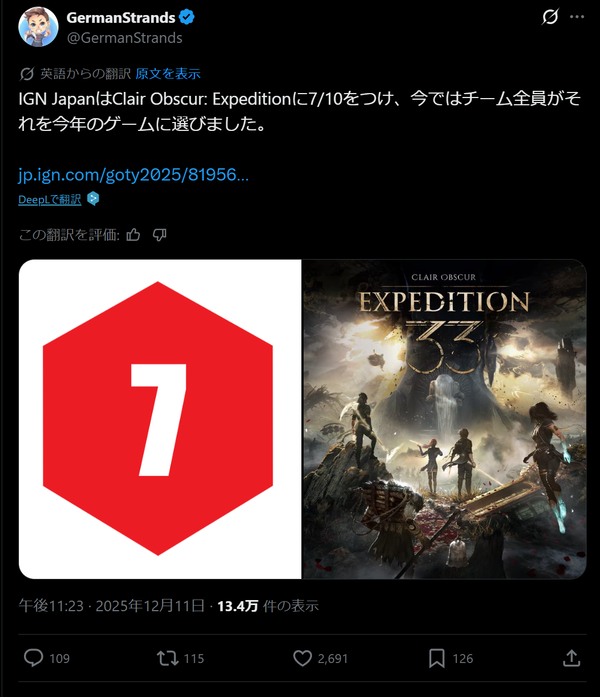The height and width of the screenshot is (697, 600).
Task: Open the Expedition 33 cover art image
Action: (444, 419)
